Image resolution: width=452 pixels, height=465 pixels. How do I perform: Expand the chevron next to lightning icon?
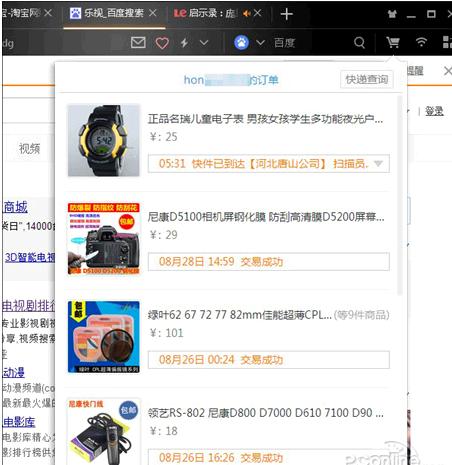(x=204, y=43)
